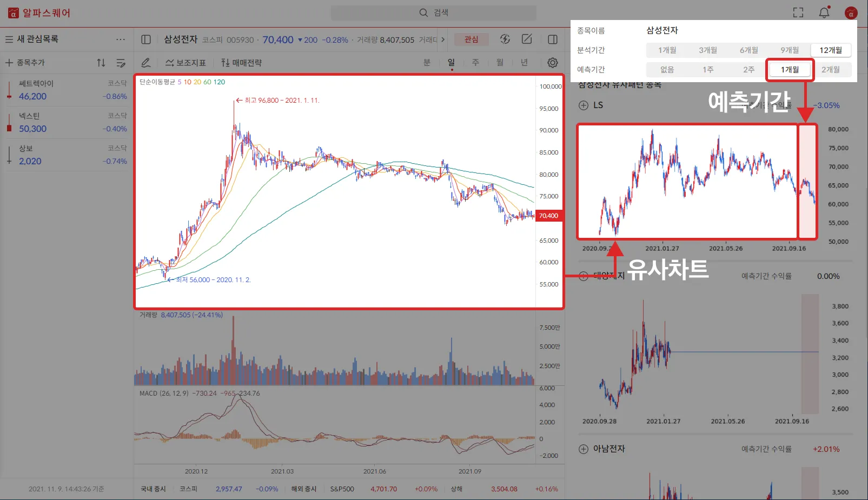This screenshot has height=500, width=868.
Task: Click the MACD (26, 12, 9) indicator label
Action: coord(164,394)
